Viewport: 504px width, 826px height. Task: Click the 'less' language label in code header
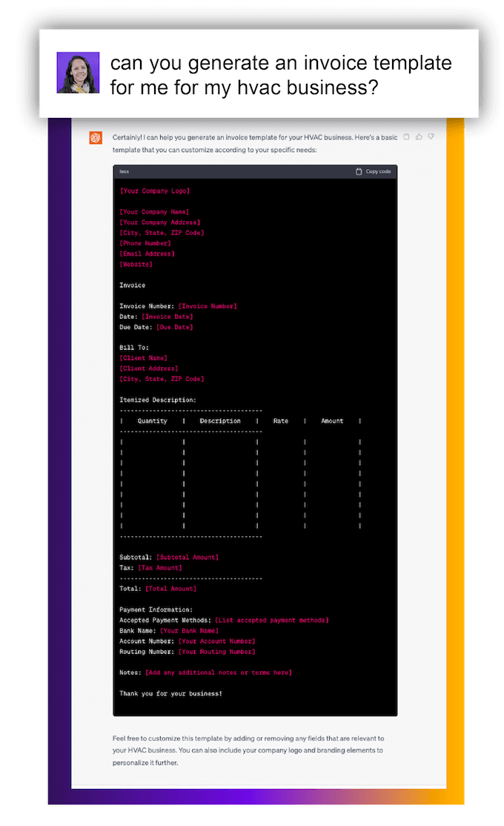(125, 171)
